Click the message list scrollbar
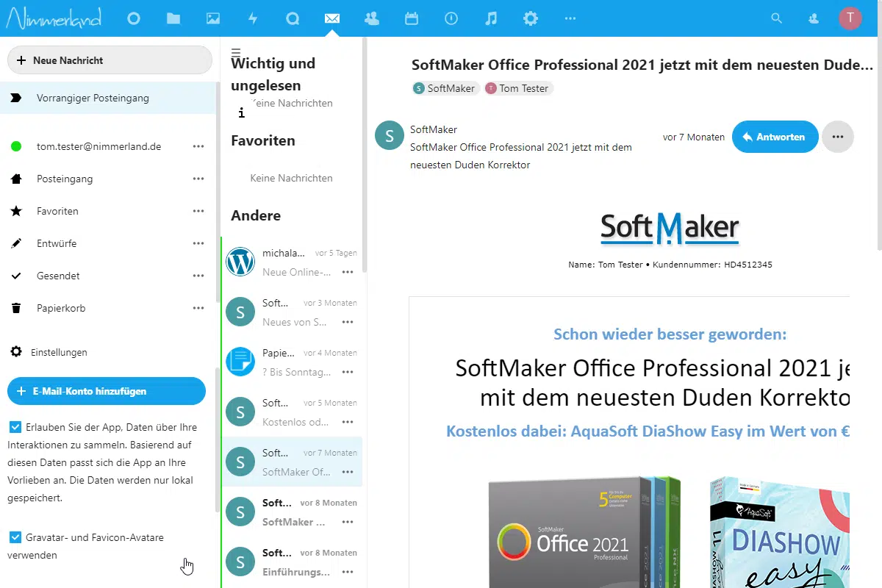Screen dimensions: 882x588 [364, 154]
